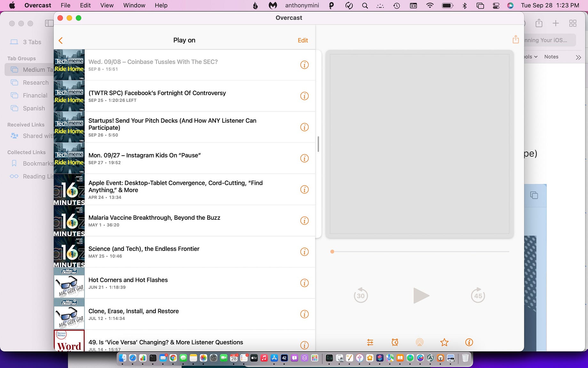Open Finder from the Dock
This screenshot has height=368, width=588.
click(x=123, y=358)
